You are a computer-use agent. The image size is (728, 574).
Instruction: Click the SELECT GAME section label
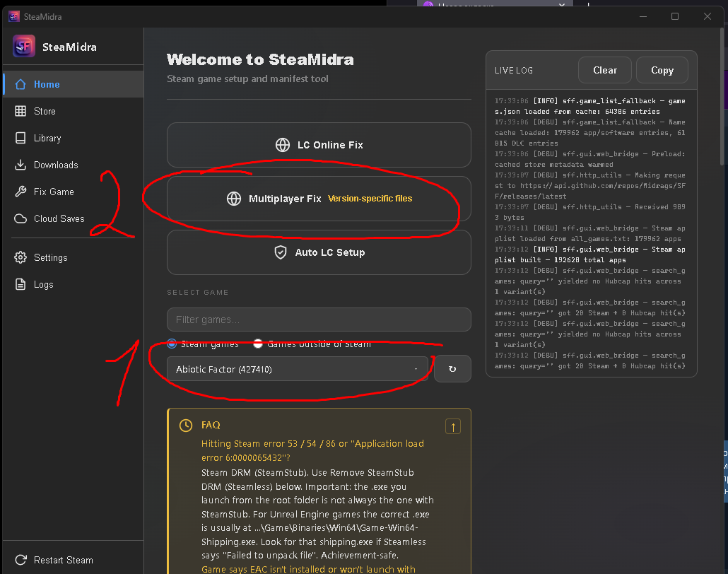tap(197, 292)
